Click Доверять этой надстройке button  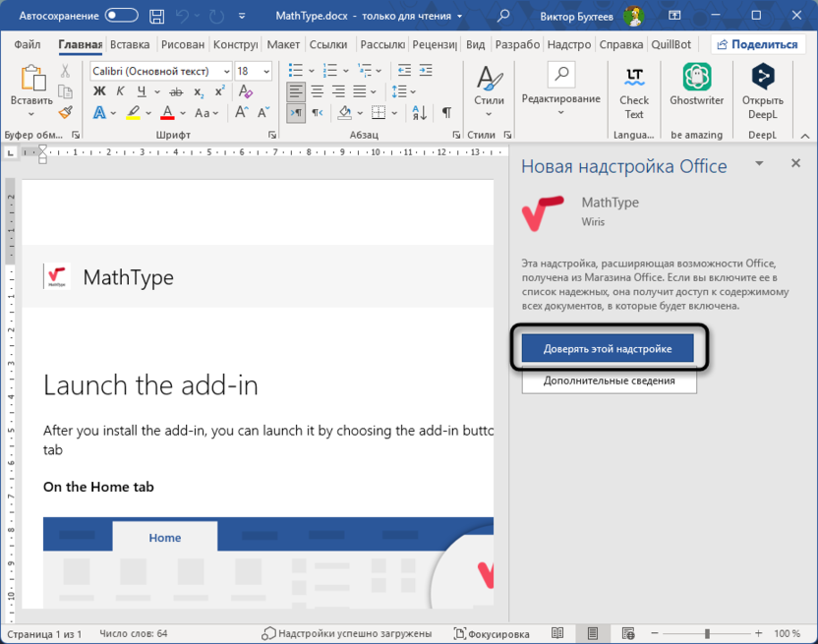[x=608, y=349]
